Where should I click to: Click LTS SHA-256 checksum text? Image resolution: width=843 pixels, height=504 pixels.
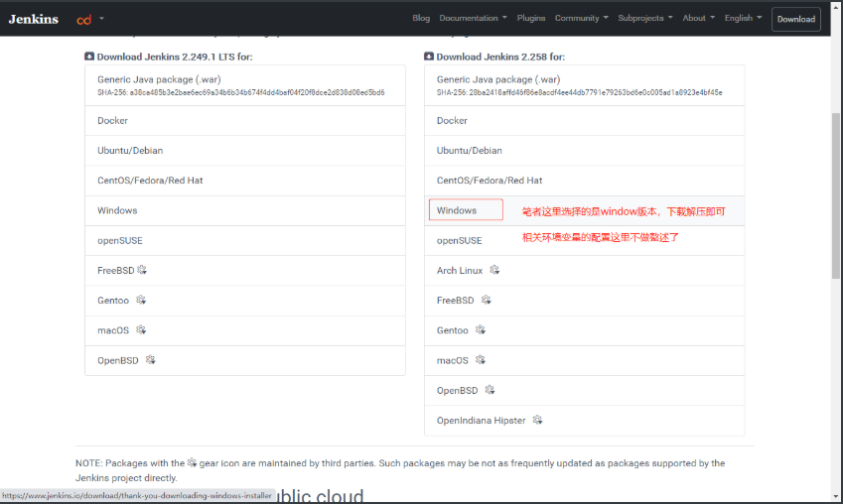pos(241,92)
